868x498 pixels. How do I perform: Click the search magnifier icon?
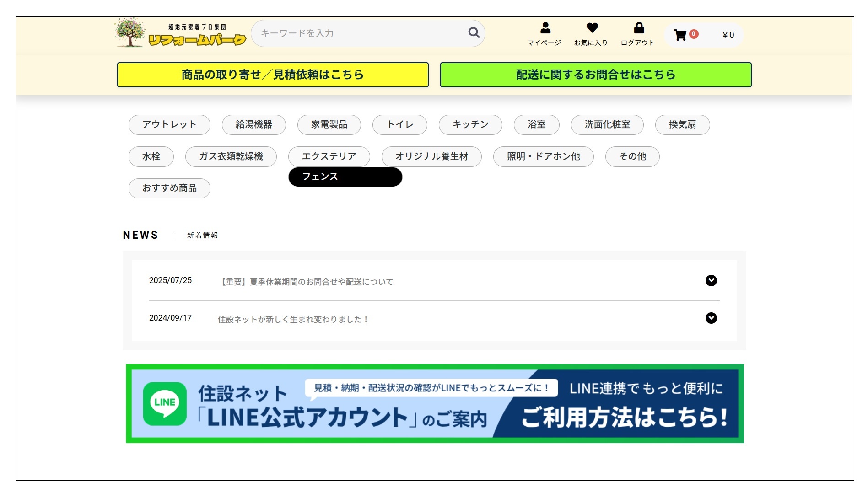(474, 33)
